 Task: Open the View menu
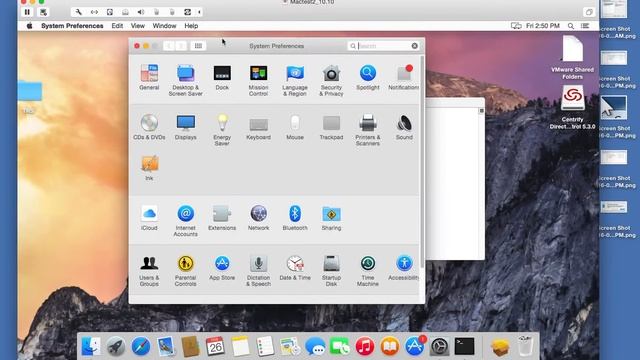click(138, 26)
